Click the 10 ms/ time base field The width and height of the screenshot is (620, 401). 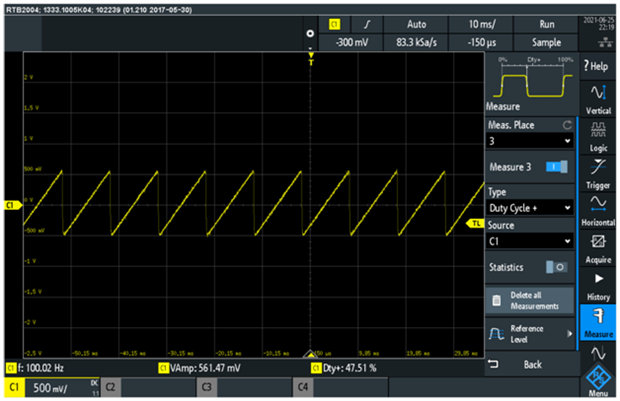pos(481,25)
